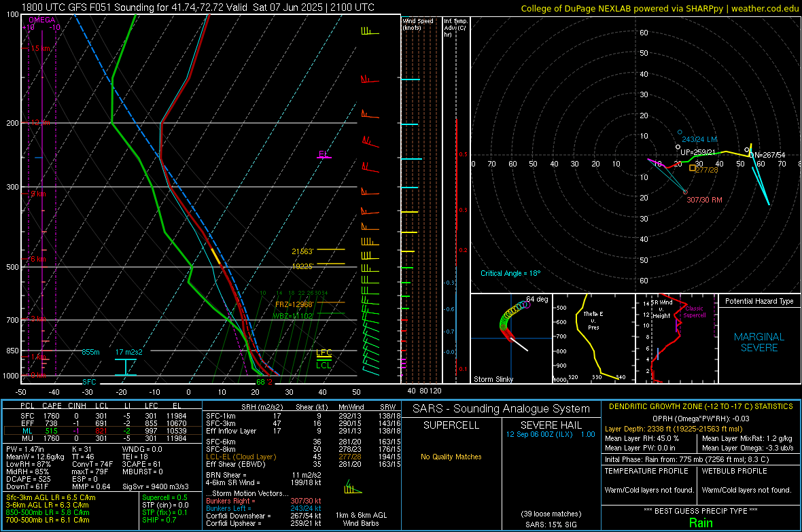802x532 pixels.
Task: Click the '17 m2s2' helicity label
Action: (x=129, y=352)
